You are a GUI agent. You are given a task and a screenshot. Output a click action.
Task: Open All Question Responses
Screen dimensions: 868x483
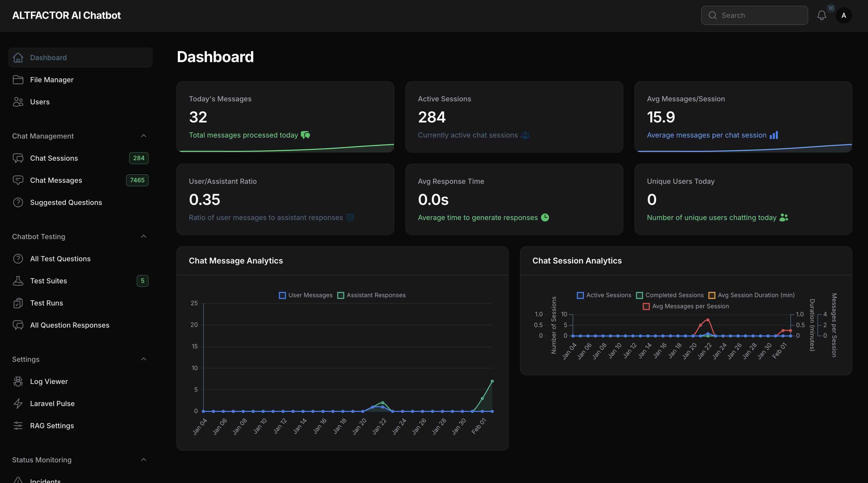[69, 325]
